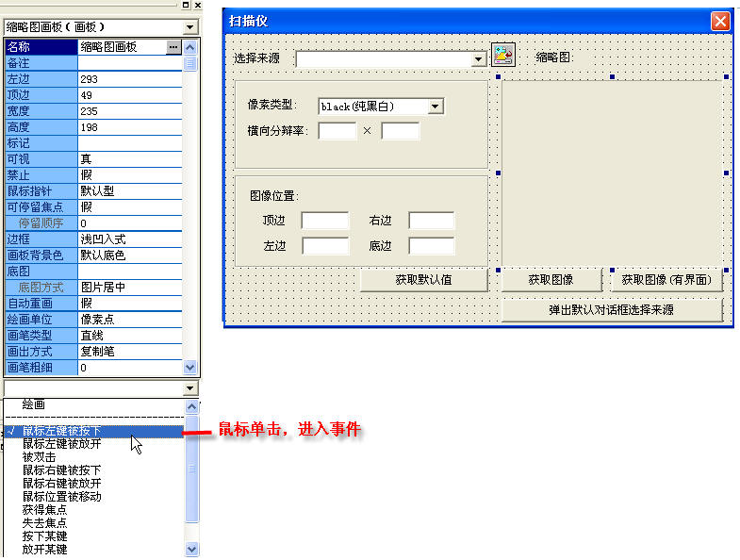The image size is (740, 560).
Task: Open the 像素类型 black(纯黑白) dropdown
Action: point(435,107)
